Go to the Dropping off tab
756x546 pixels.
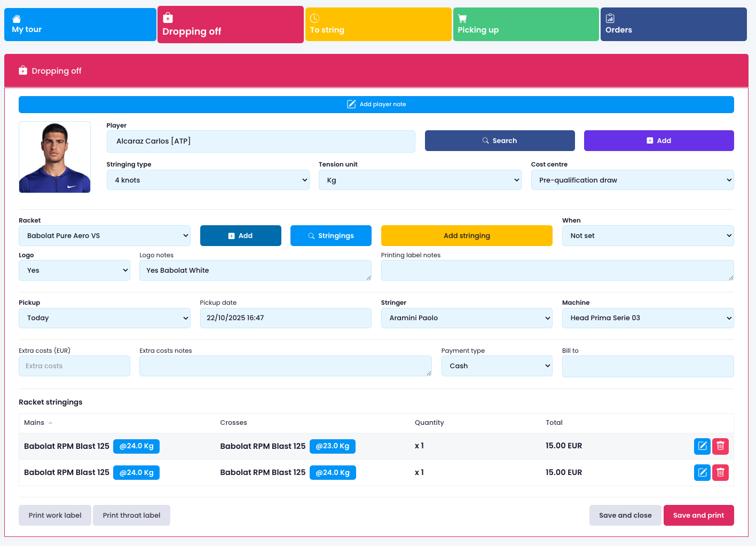230,25
